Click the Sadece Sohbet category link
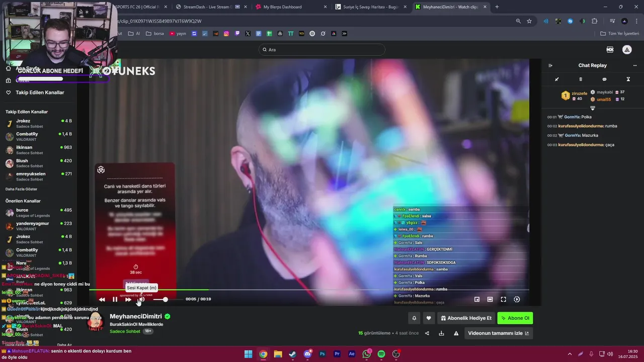Screen dimensions: 644x362 125,331
